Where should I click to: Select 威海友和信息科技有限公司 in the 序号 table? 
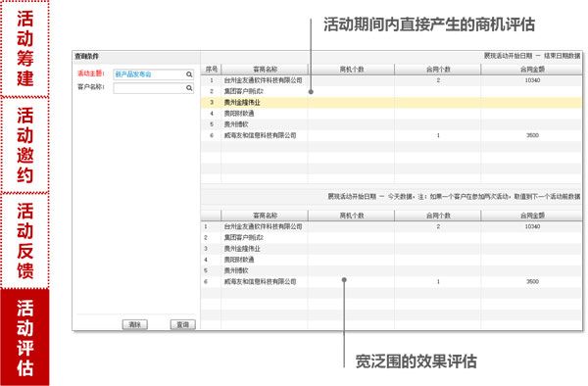point(260,135)
